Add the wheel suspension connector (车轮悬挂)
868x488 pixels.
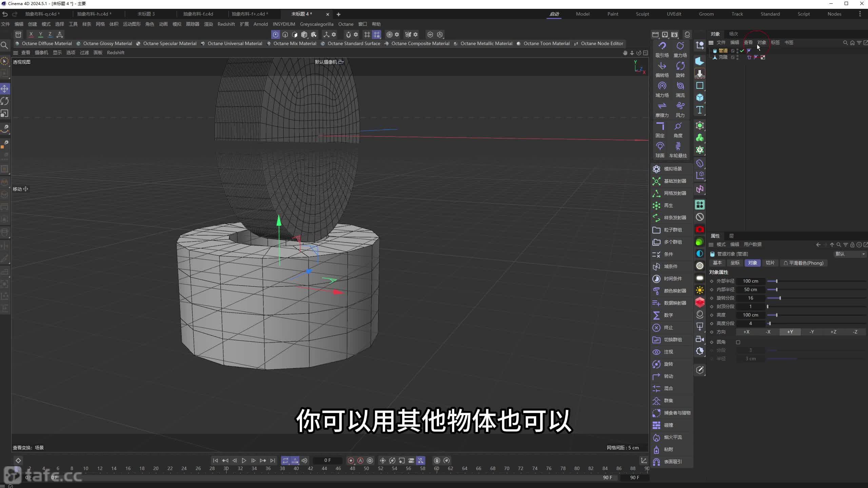pos(678,150)
